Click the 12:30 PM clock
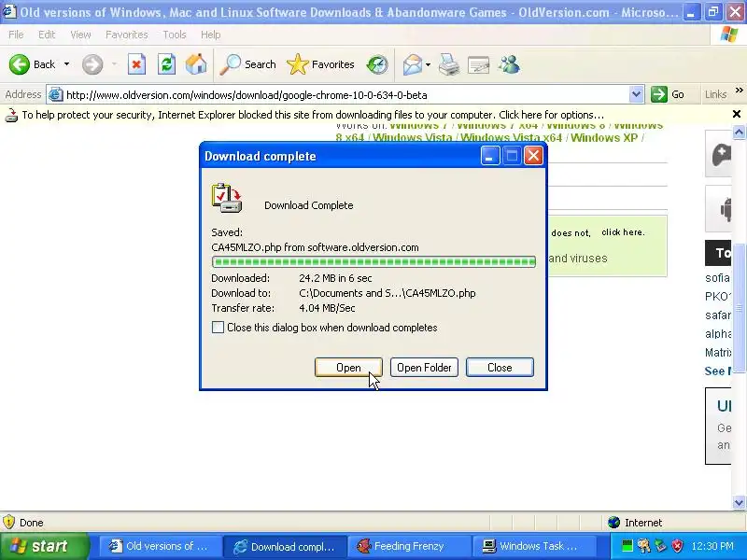747x560 pixels. pos(712,546)
